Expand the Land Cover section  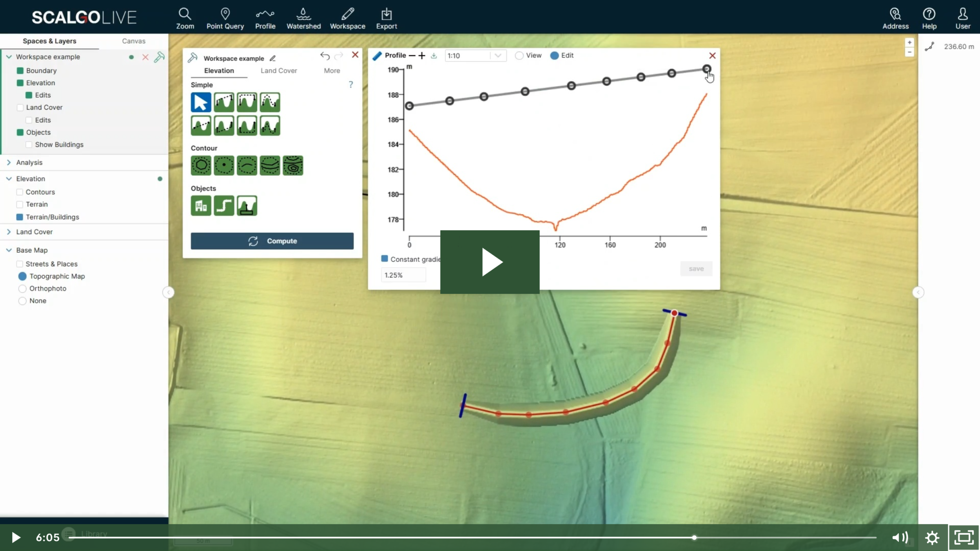pyautogui.click(x=9, y=232)
